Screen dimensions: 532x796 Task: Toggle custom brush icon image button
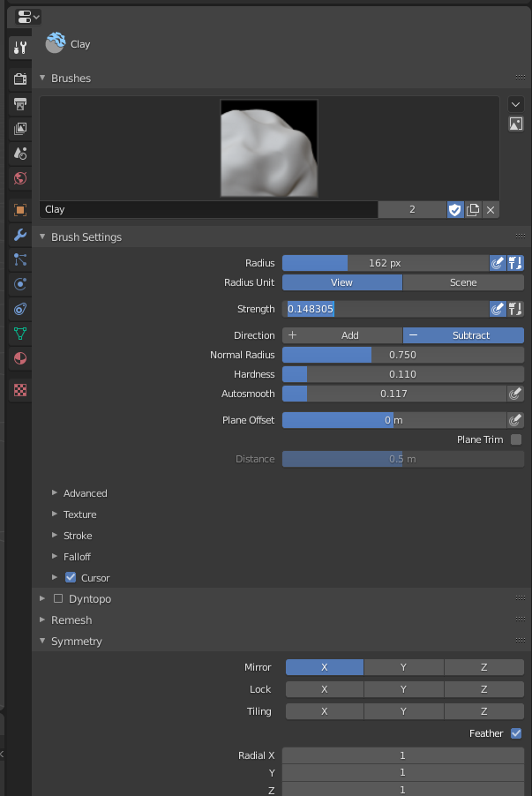coord(516,124)
